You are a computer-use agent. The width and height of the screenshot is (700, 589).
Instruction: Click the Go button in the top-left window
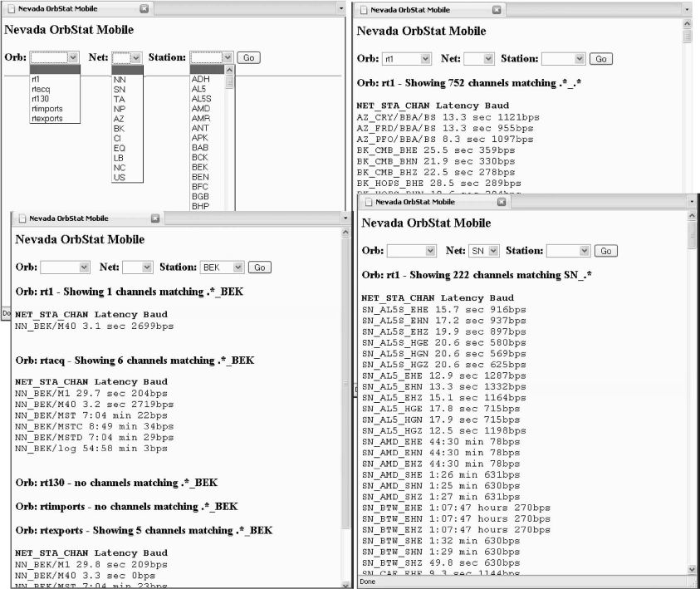248,57
